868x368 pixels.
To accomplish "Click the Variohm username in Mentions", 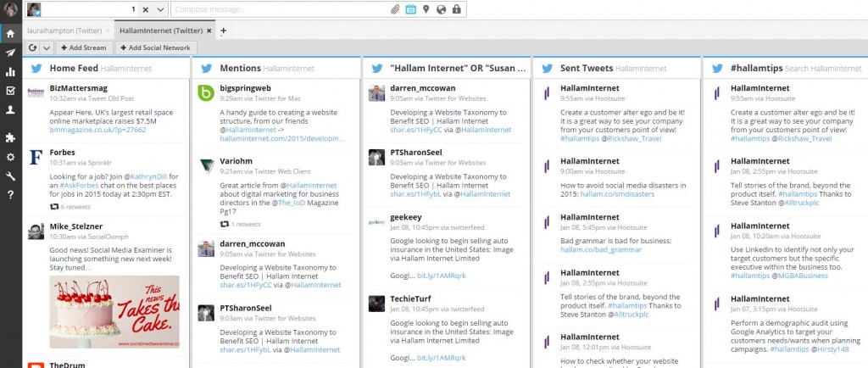I will [x=236, y=161].
